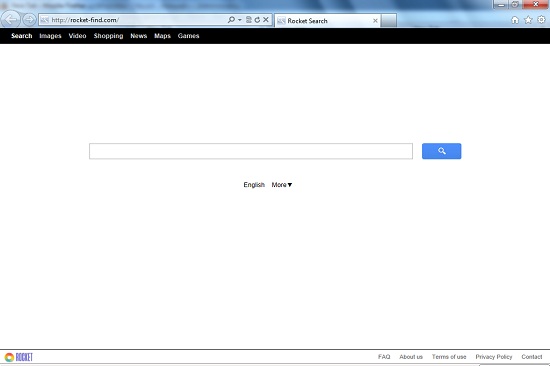550x366 pixels.
Task: Open Tools with the gear icon
Action: tap(541, 20)
